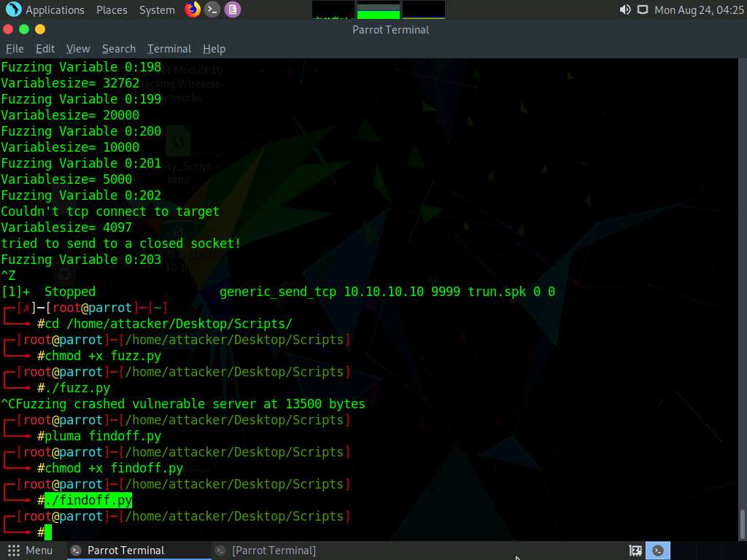This screenshot has height=560, width=747.
Task: Open the Edit menu in Parrot Terminal
Action: tap(44, 49)
